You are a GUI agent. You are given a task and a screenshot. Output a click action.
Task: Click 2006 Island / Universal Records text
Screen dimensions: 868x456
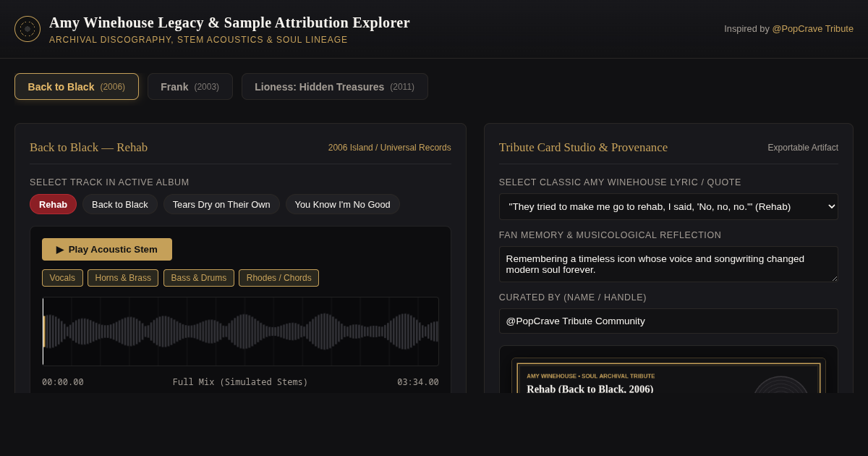click(x=389, y=148)
